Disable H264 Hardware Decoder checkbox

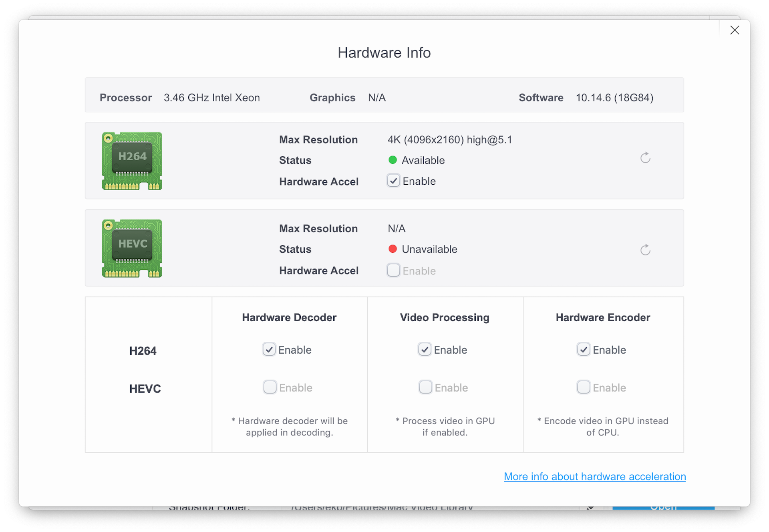tap(269, 350)
